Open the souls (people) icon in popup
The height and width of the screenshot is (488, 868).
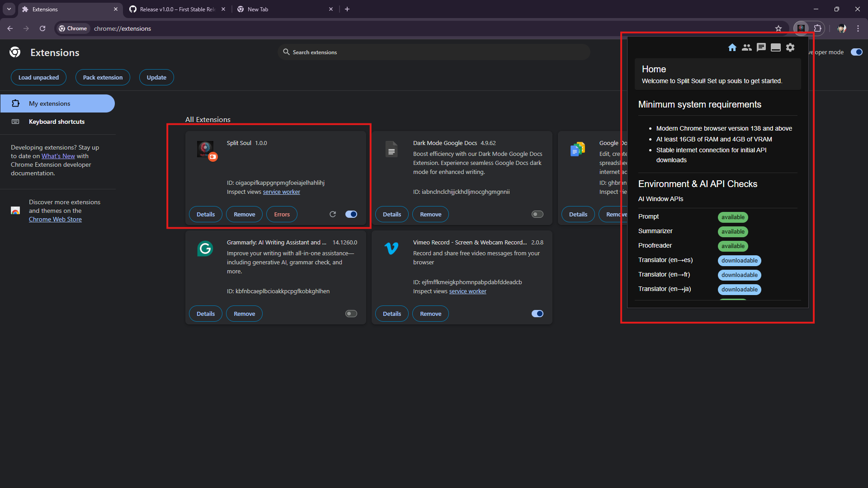[747, 47]
